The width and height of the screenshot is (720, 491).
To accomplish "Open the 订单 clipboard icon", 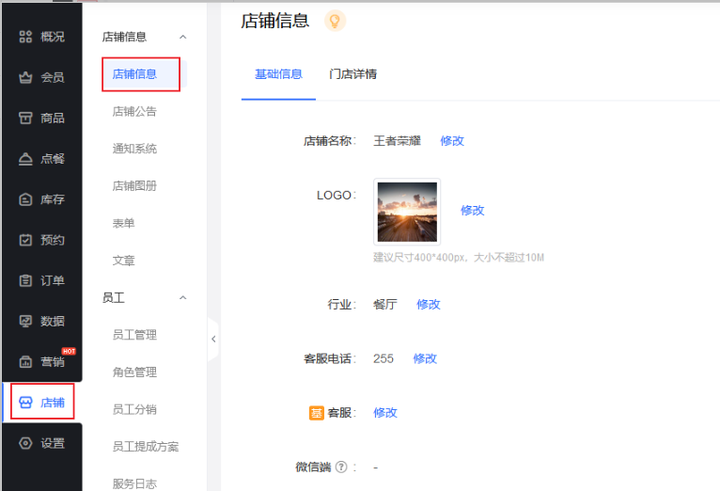I will click(x=26, y=280).
